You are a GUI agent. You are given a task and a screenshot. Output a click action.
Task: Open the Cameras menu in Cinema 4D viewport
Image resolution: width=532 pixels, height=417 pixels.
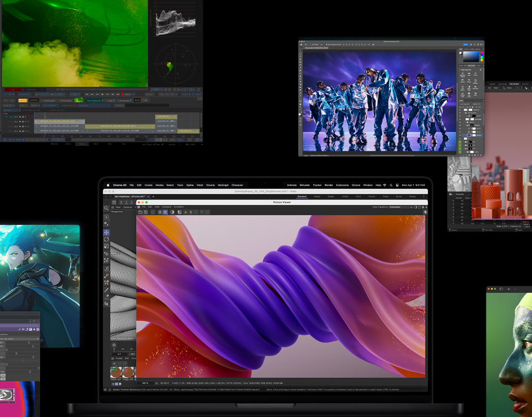click(128, 207)
